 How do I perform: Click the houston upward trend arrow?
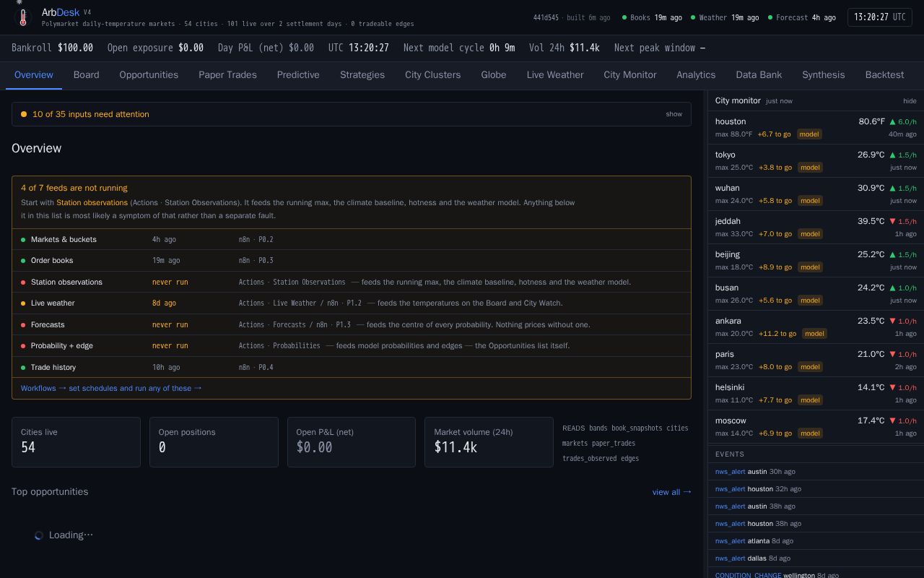point(892,122)
